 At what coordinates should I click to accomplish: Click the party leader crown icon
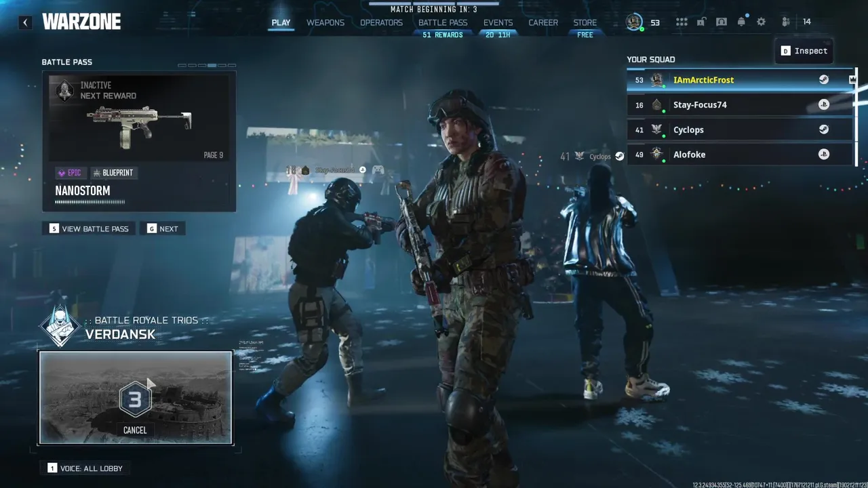pyautogui.click(x=852, y=80)
